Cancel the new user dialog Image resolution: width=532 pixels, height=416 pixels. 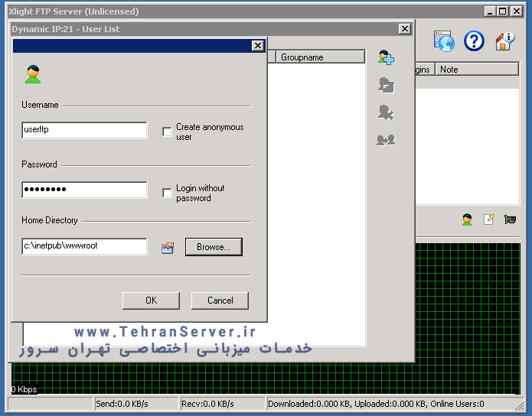(220, 301)
